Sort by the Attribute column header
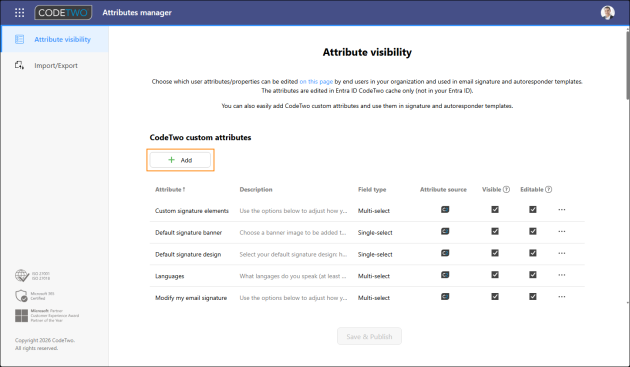This screenshot has height=367, width=630. [170, 189]
